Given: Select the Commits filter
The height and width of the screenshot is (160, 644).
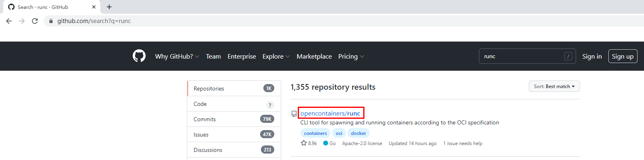Looking at the screenshot, I should 234,119.
